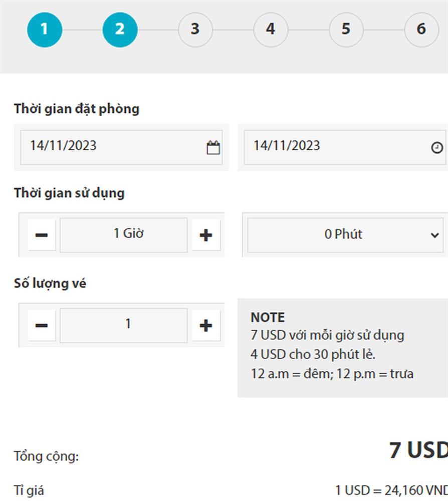
Task: Click step 4 in the progress indicator
Action: pyautogui.click(x=271, y=29)
